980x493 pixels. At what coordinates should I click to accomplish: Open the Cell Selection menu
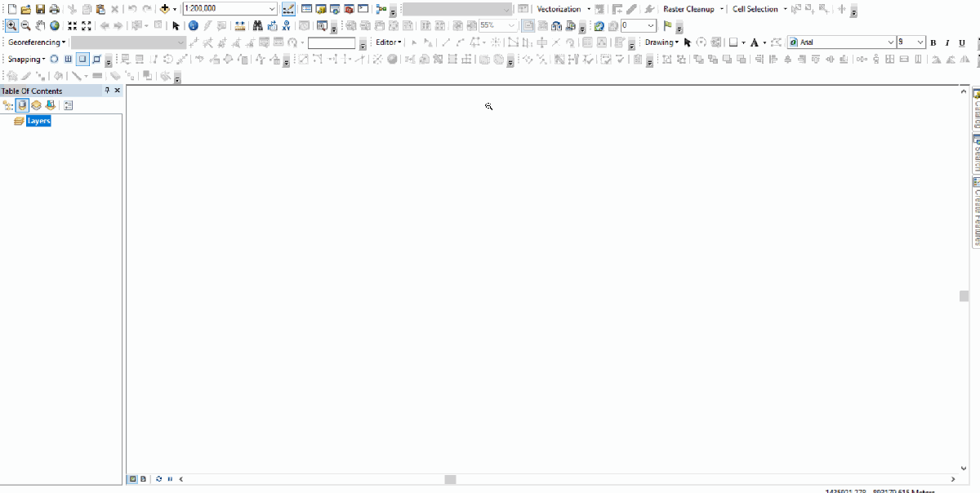760,9
